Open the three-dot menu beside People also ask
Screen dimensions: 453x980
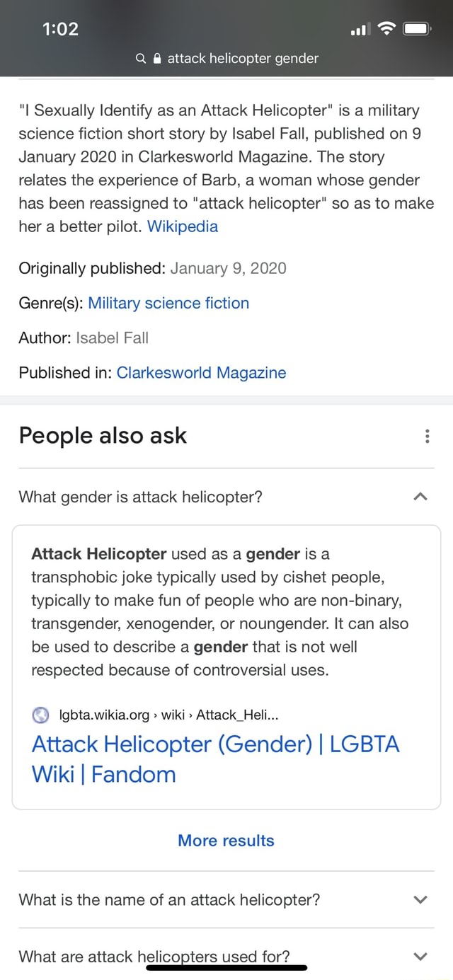[428, 437]
